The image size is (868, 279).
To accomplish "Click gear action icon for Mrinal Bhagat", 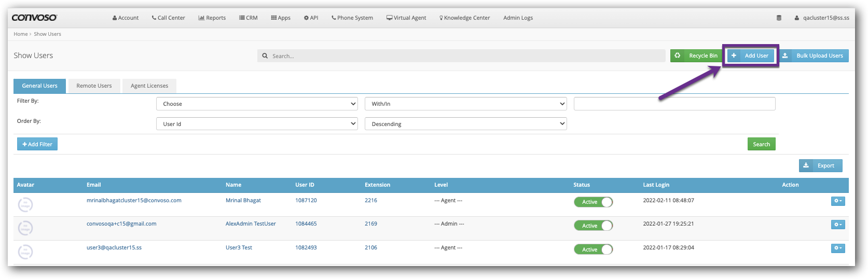I will tap(837, 201).
